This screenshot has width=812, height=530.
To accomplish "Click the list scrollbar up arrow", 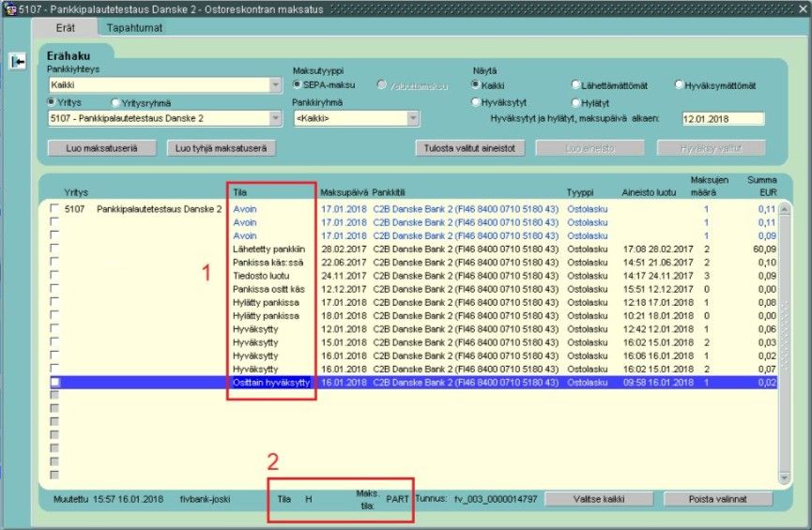I will tap(785, 209).
